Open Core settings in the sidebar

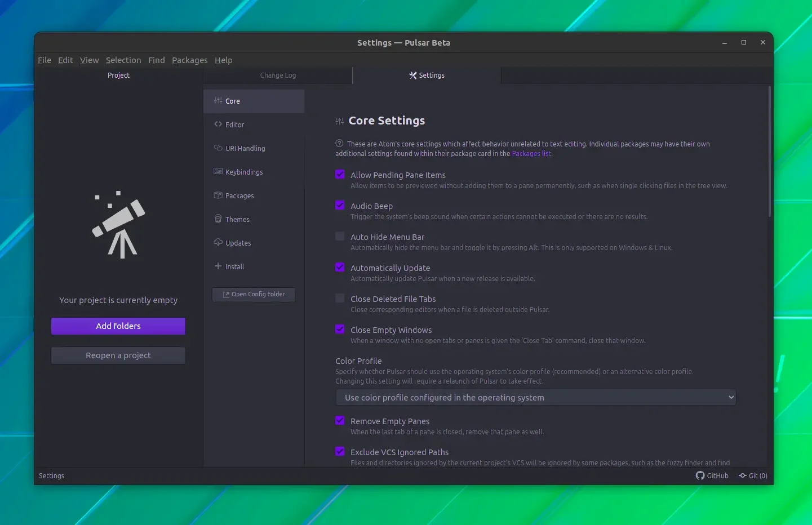coord(254,101)
